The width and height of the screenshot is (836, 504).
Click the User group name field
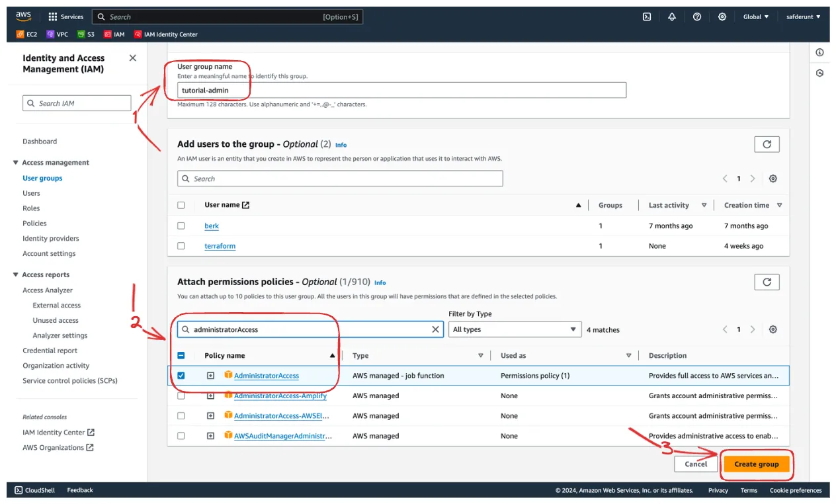click(x=401, y=90)
